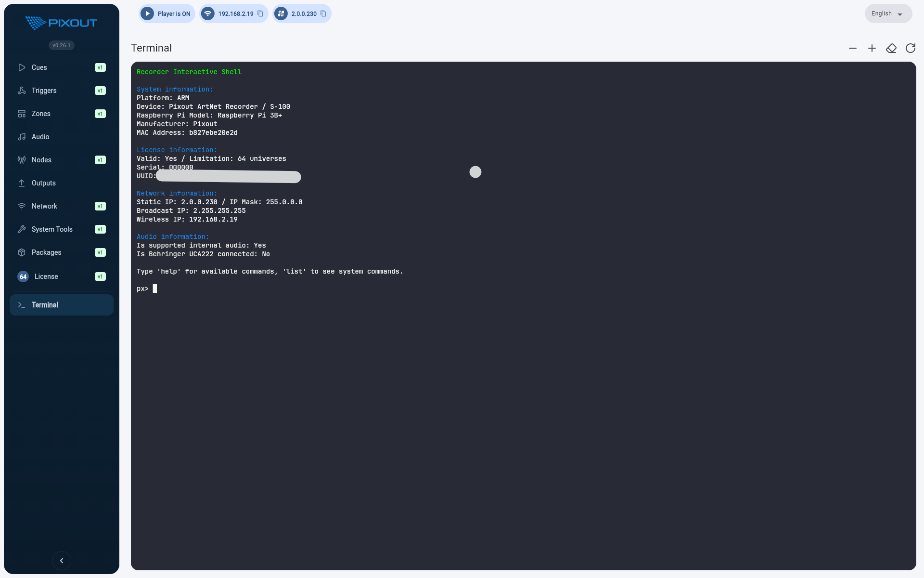Click the player play icon in header
This screenshot has width=924, height=578.
(x=148, y=13)
